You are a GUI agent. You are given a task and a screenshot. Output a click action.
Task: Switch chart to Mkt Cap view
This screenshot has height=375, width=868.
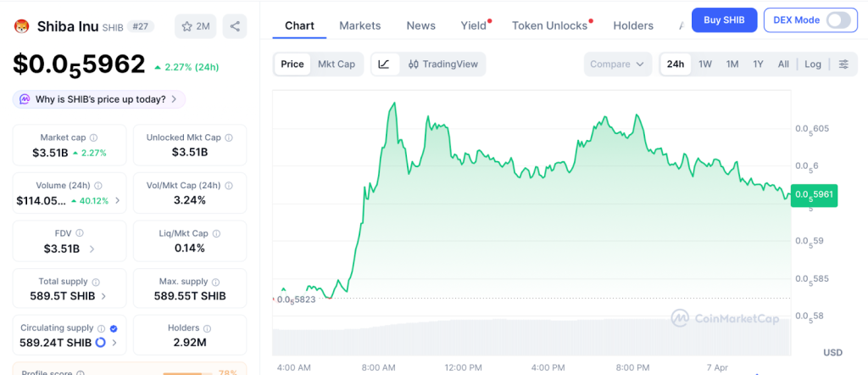(x=337, y=64)
